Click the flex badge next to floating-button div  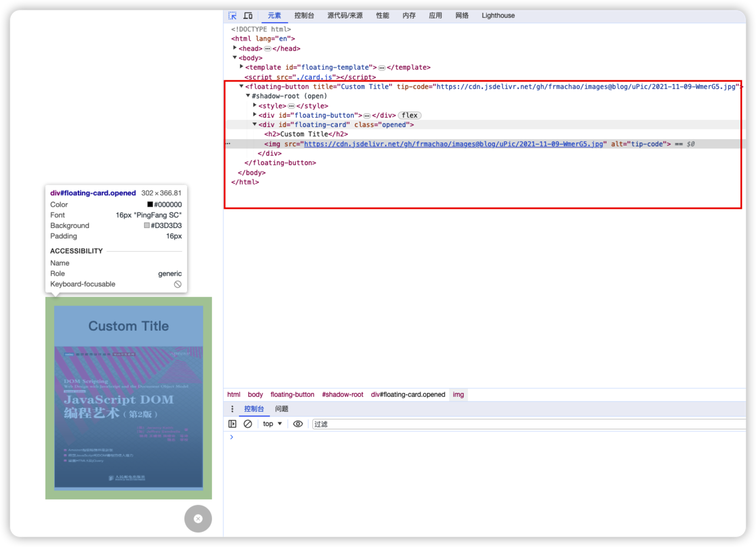coord(409,115)
